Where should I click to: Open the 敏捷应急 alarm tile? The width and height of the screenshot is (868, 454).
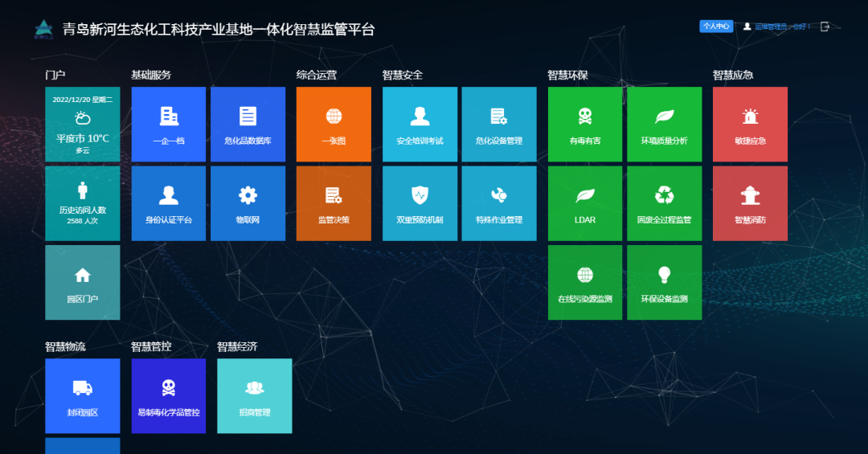(x=750, y=124)
